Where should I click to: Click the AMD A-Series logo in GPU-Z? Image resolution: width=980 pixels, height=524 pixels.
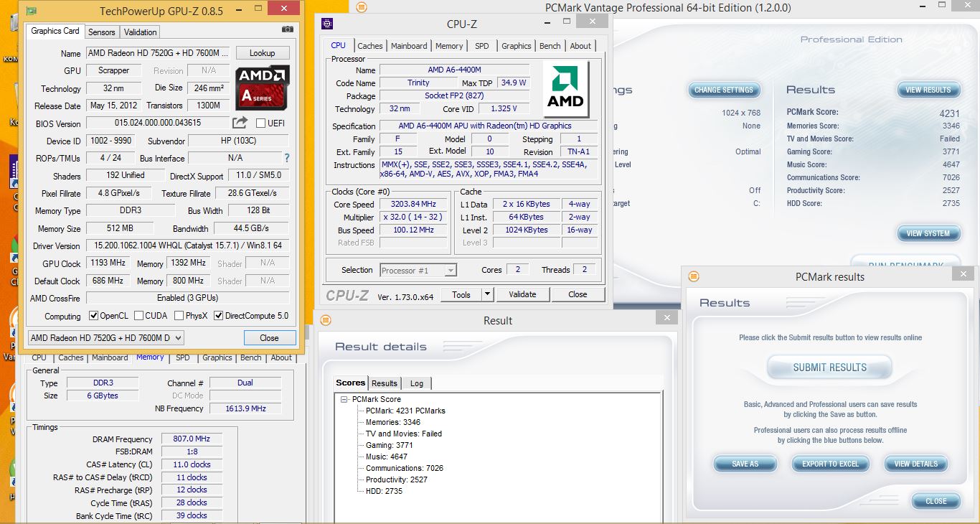coord(263,88)
